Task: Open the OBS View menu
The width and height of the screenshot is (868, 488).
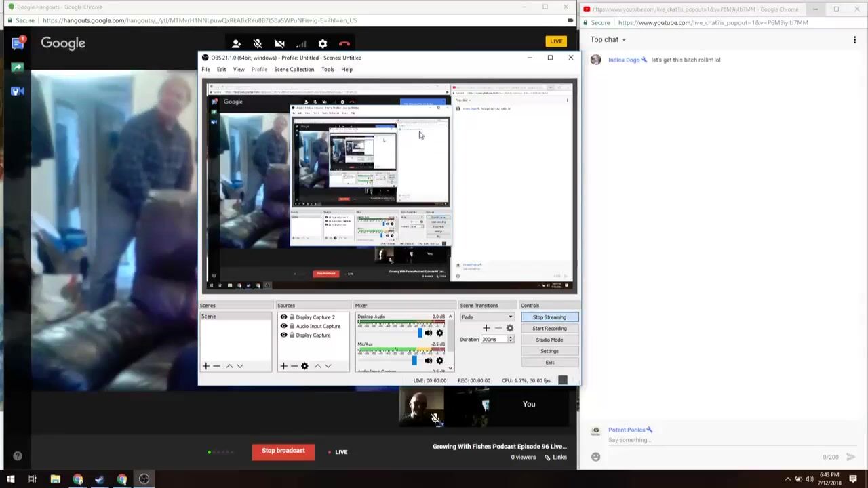Action: [x=239, y=70]
